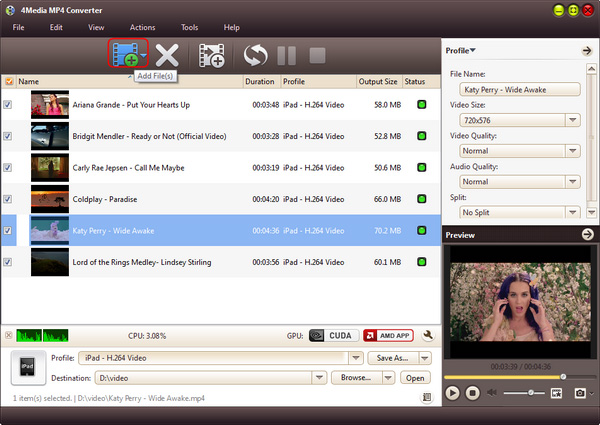This screenshot has height=425, width=600.
Task: Open the Video Quality dropdown
Action: pos(572,151)
